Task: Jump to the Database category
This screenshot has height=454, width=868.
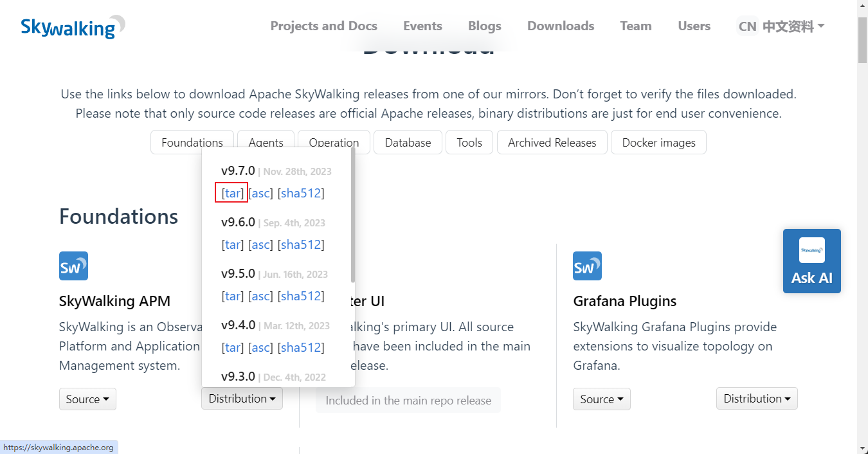Action: point(408,143)
